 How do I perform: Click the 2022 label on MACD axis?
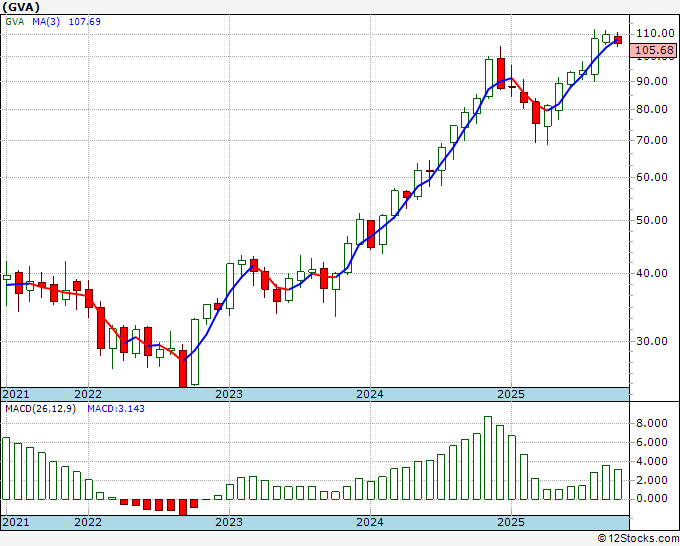tap(88, 522)
